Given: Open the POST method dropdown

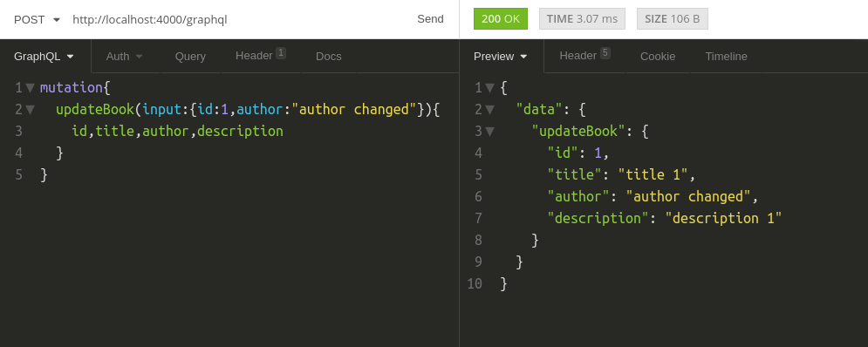Looking at the screenshot, I should [38, 19].
